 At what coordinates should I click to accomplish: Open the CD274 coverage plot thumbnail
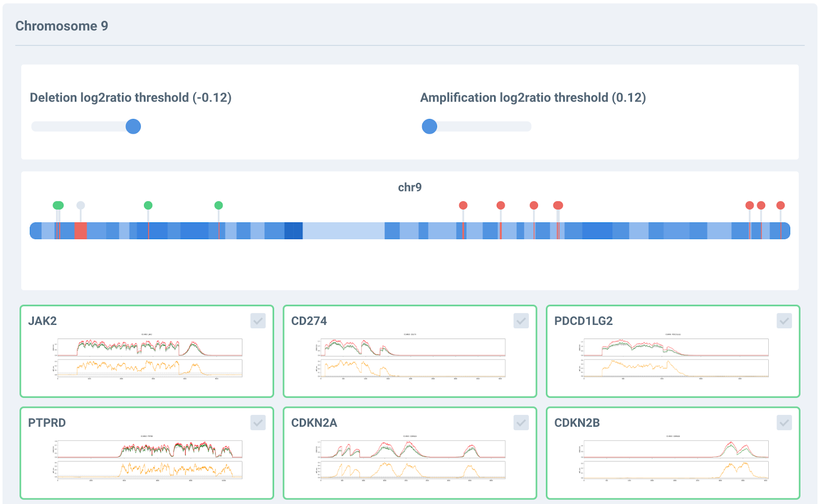pyautogui.click(x=410, y=356)
